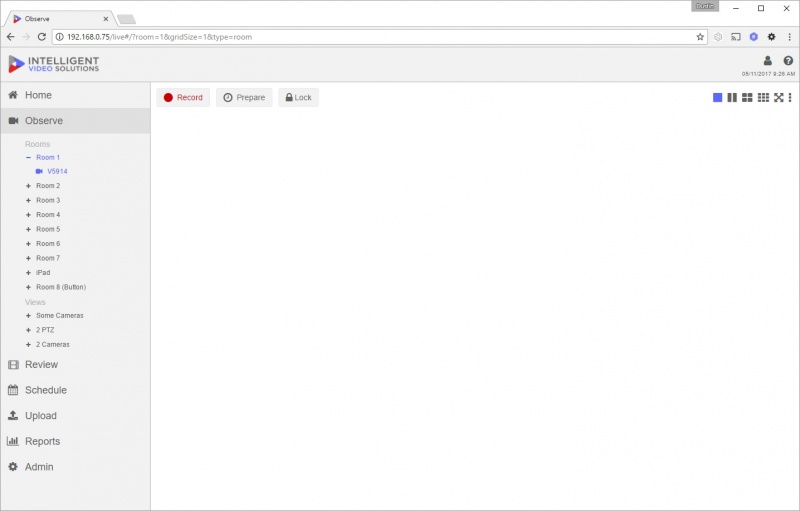Click the browser back arrow
The height and width of the screenshot is (511, 800).
(11, 37)
